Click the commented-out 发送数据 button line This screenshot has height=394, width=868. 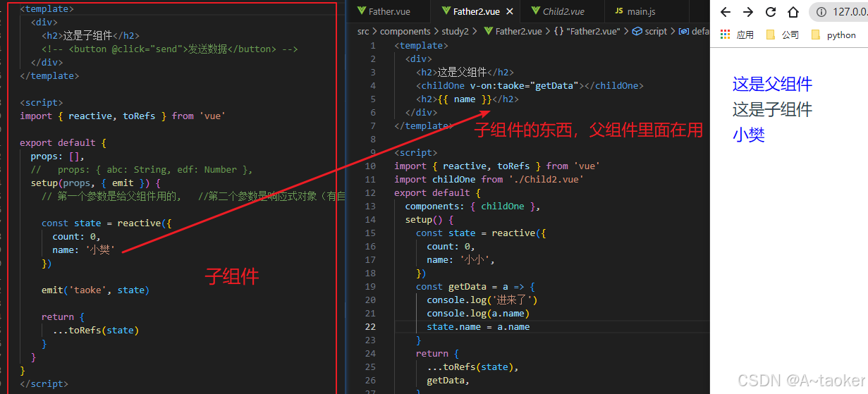point(169,49)
